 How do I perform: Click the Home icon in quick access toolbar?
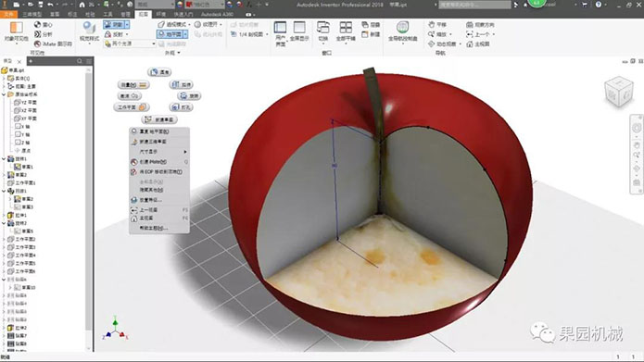click(x=82, y=5)
